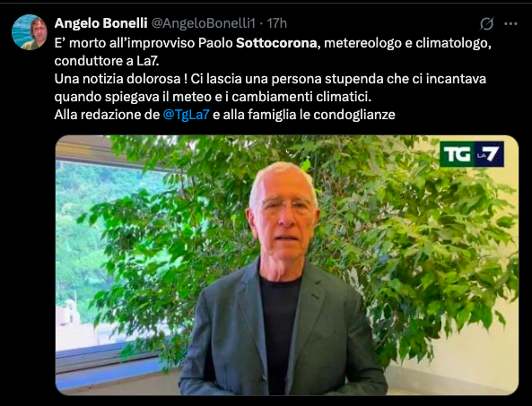Click the line 'conduttore a La7.'
Image resolution: width=532 pixels, height=406 pixels.
tap(107, 61)
